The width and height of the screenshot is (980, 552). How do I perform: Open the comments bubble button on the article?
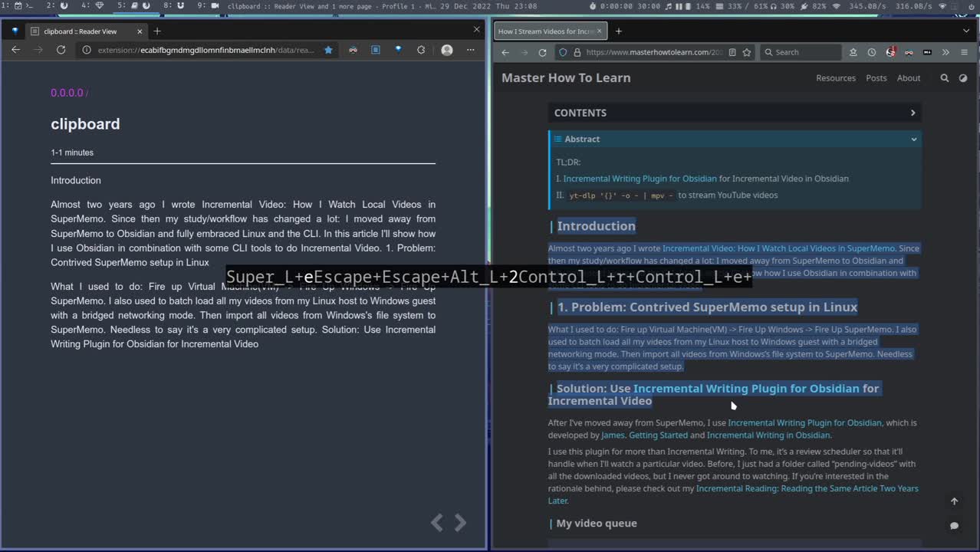[954, 526]
